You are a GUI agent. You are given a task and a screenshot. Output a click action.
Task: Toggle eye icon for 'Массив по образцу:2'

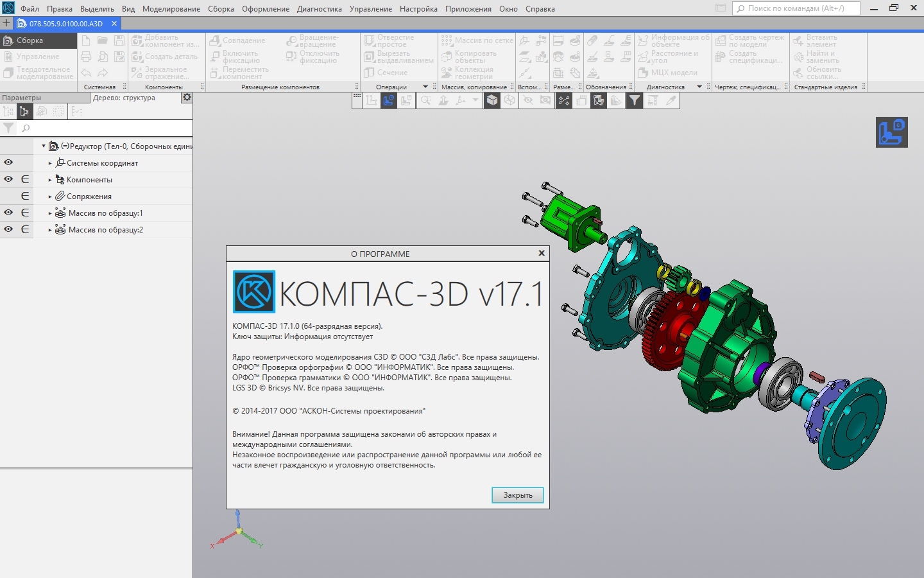(8, 230)
